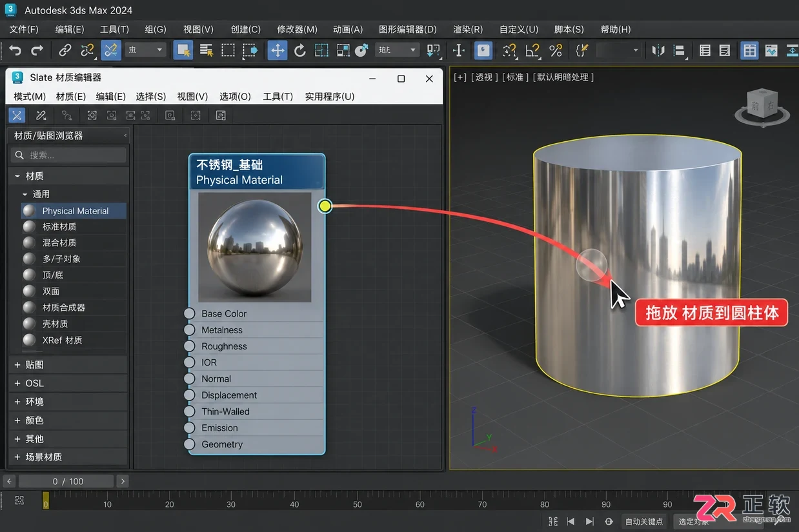Screen dimensions: 799x532
Task: Jump to the next key frame
Action: [x=589, y=521]
